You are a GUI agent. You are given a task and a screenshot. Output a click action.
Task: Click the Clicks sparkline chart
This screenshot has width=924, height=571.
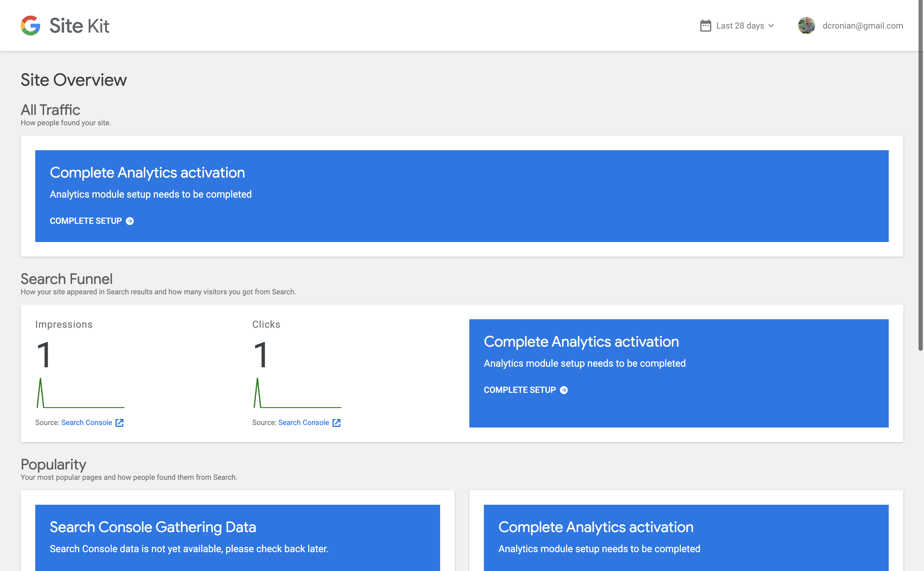point(297,393)
